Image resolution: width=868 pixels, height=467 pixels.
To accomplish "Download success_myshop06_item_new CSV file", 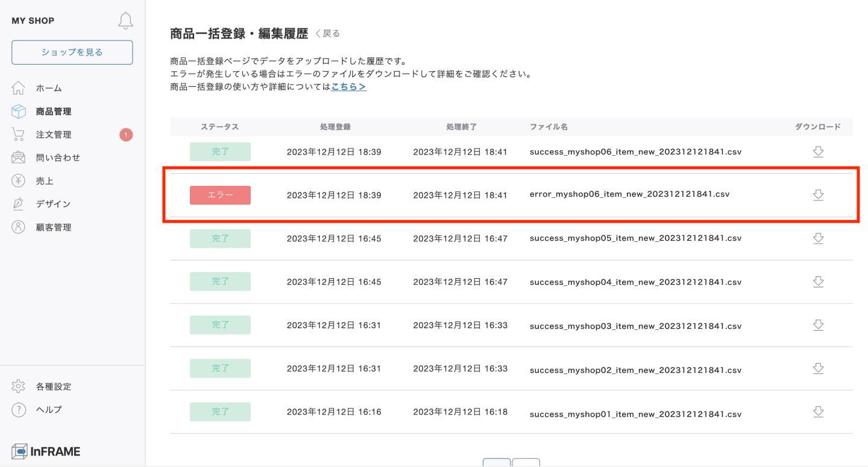I will (818, 151).
